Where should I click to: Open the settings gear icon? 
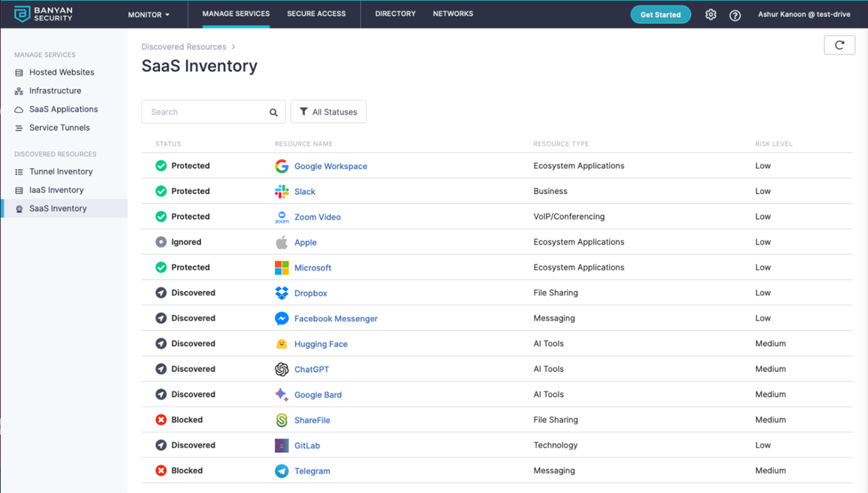point(710,14)
